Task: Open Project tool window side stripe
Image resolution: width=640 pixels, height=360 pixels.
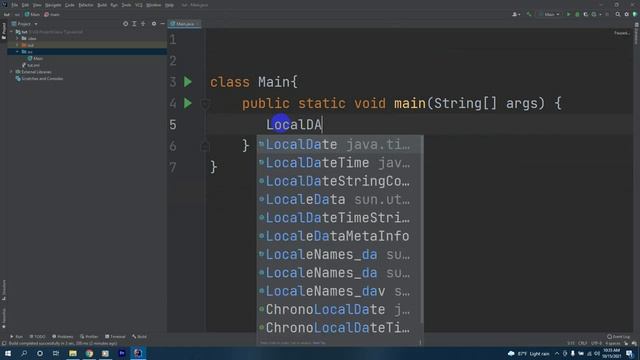Action: point(4,31)
